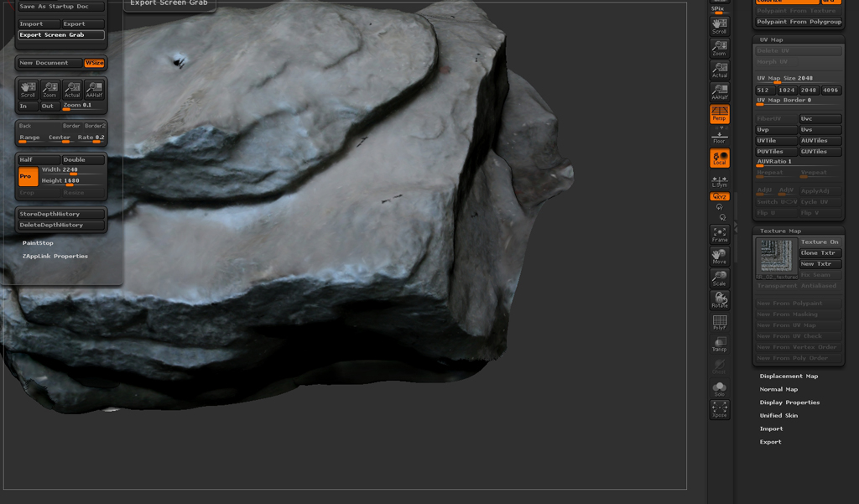Click zoom Out button
The image size is (859, 504).
click(x=49, y=107)
